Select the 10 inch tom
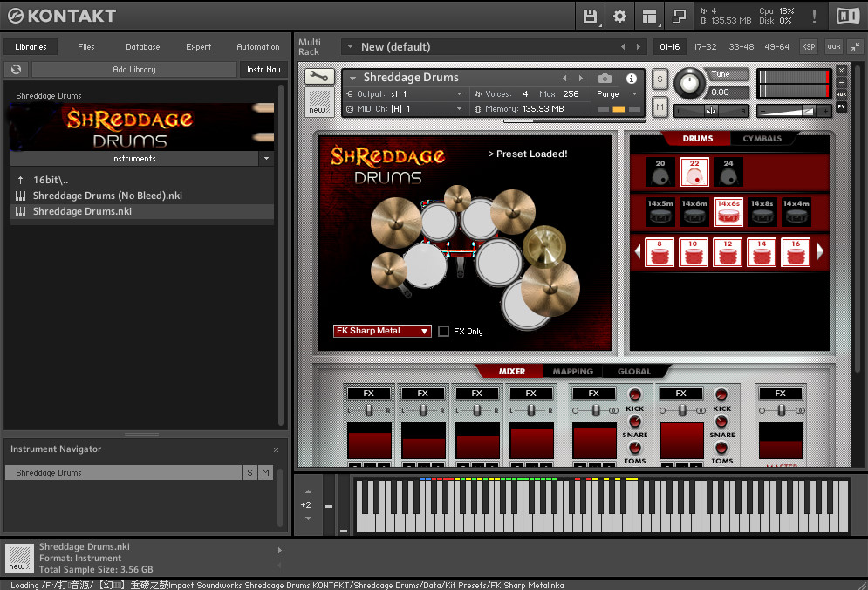The width and height of the screenshot is (868, 590). [x=694, y=252]
